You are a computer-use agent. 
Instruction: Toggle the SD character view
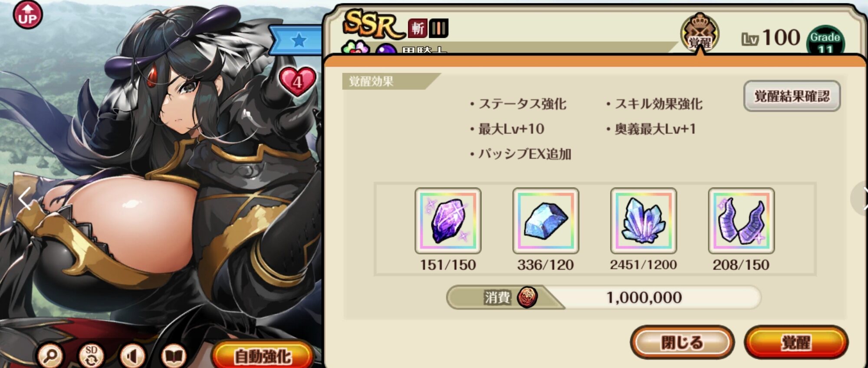click(91, 356)
